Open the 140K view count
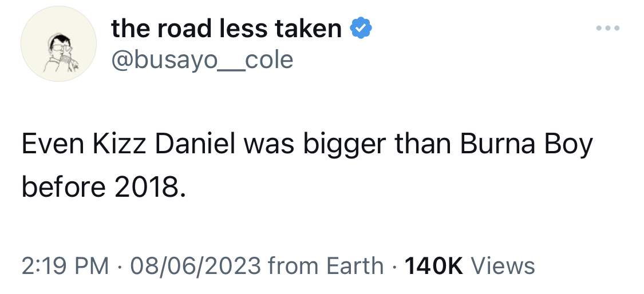The image size is (644, 294). pos(434,265)
